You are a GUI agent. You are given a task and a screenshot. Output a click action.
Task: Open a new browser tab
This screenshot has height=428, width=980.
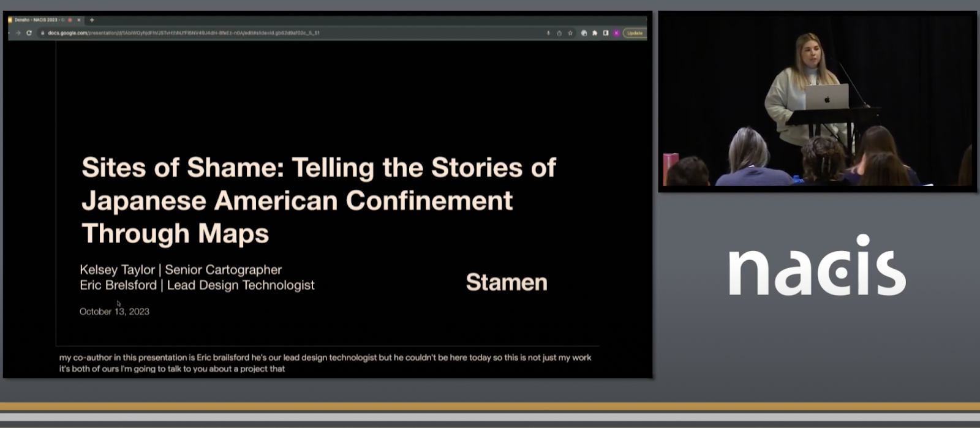click(92, 20)
